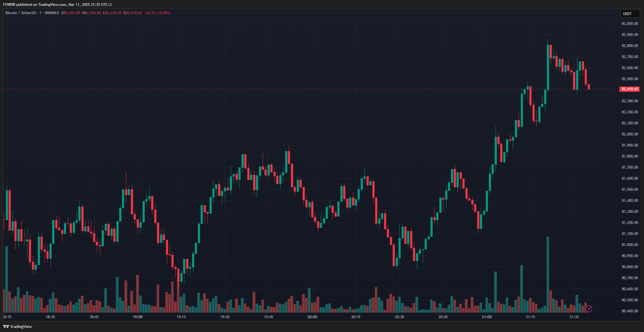This screenshot has width=644, height=332.
Task: Click the 82,000.00 price axis label
Action: [x=630, y=134]
